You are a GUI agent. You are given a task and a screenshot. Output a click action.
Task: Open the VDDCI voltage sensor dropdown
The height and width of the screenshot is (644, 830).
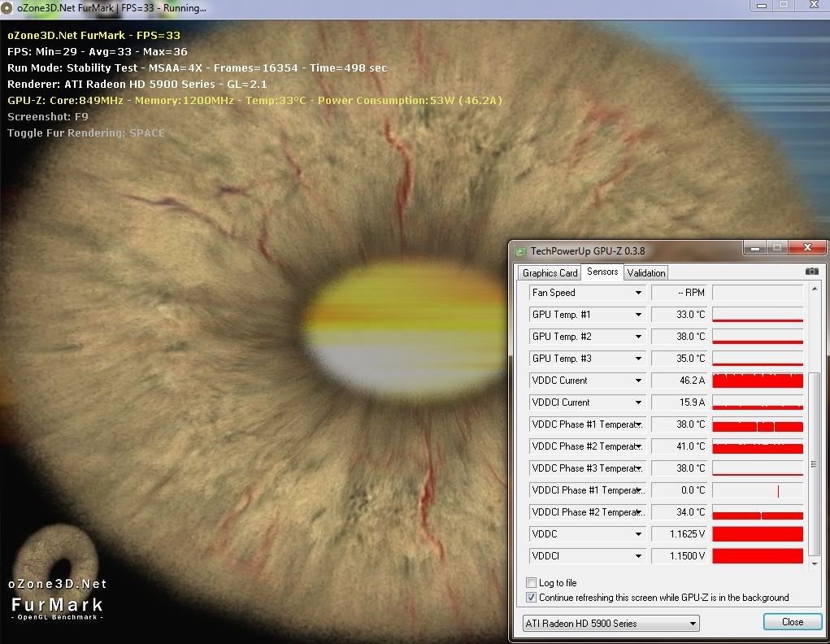point(638,556)
